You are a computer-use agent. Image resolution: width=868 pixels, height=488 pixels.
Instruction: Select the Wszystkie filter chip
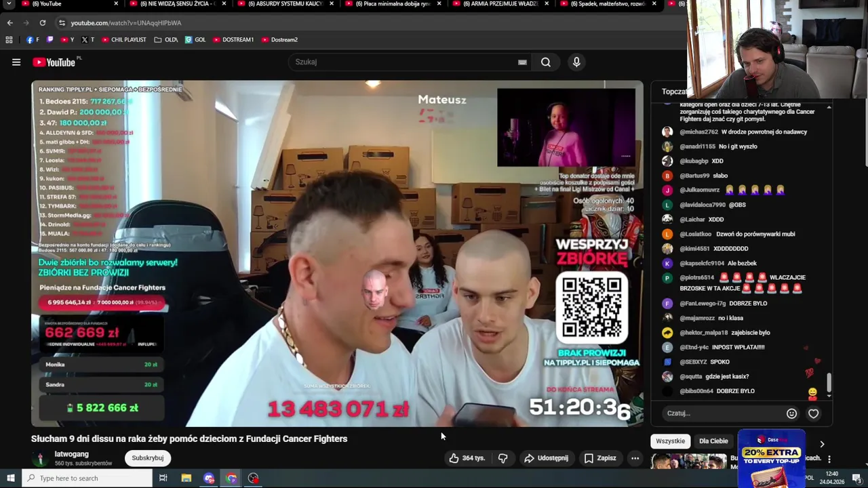671,441
